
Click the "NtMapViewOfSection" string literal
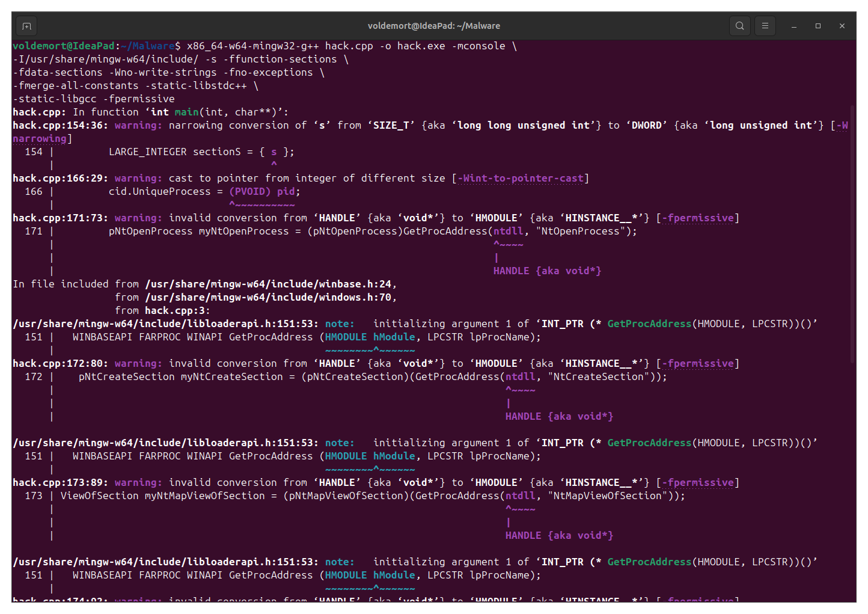click(x=608, y=496)
